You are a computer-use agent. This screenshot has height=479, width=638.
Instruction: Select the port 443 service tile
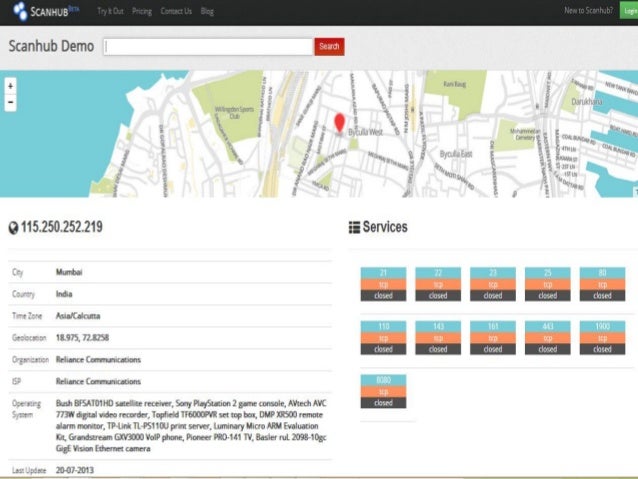coord(548,338)
